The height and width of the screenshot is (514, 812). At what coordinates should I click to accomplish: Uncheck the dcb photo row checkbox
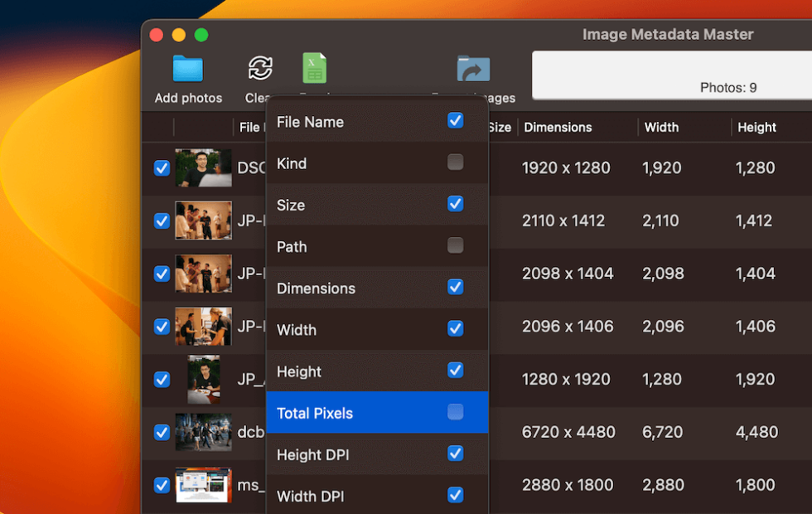(162, 432)
